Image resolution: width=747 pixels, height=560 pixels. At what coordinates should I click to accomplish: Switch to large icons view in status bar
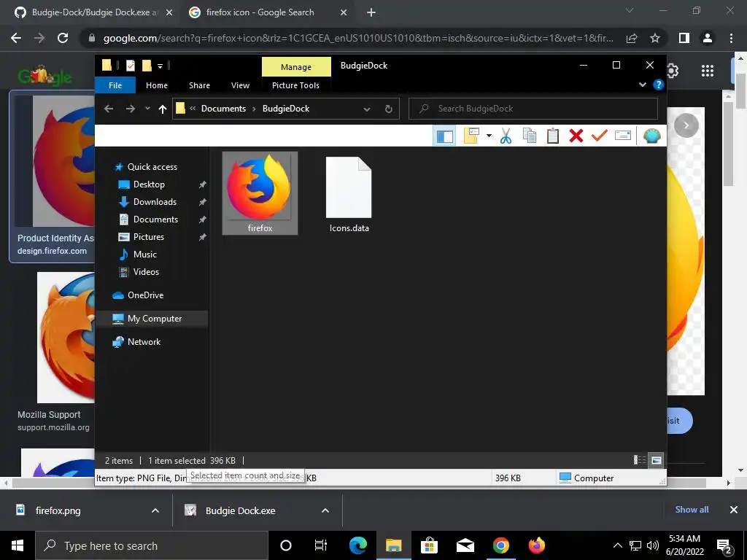(657, 460)
